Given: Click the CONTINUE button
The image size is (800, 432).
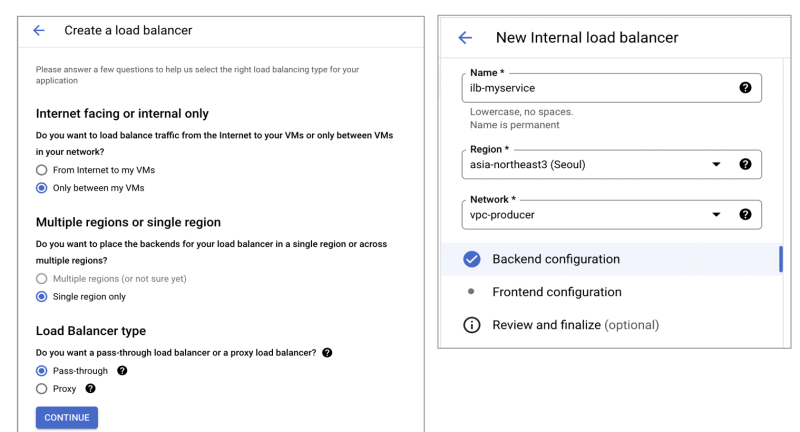Looking at the screenshot, I should pos(67,417).
